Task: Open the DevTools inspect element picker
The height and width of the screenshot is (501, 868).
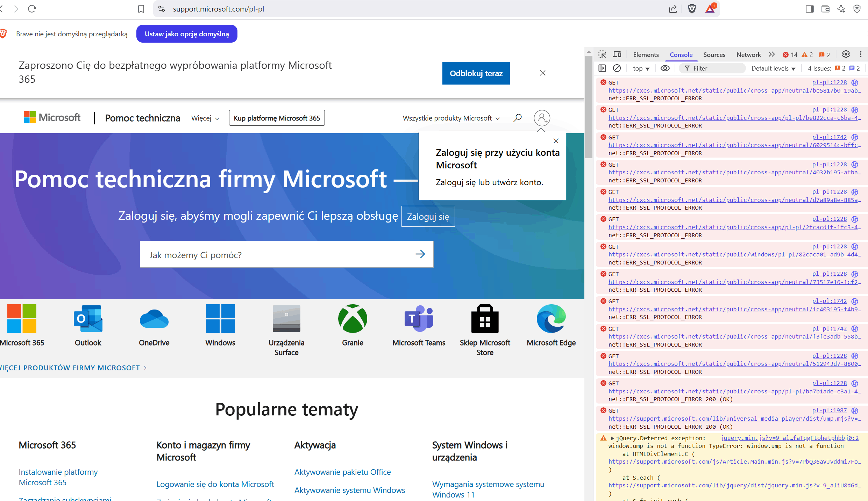Action: 602,55
